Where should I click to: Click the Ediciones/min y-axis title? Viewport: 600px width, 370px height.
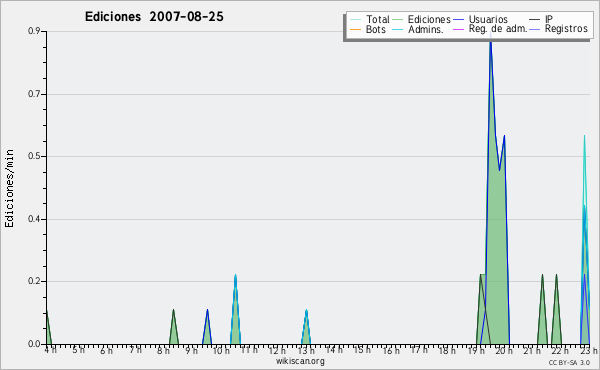(9, 188)
